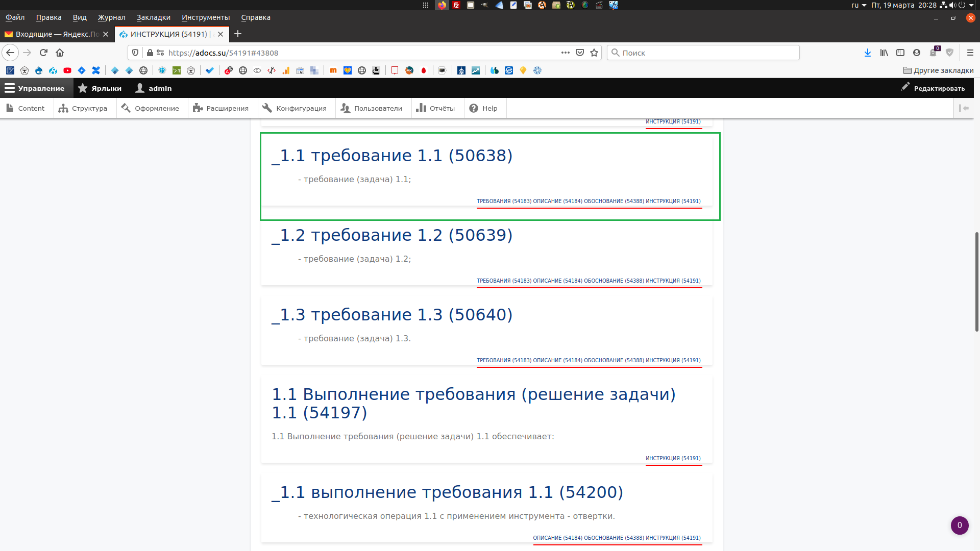This screenshot has height=551, width=980.
Task: Open the Инструменты browser menu
Action: [206, 17]
